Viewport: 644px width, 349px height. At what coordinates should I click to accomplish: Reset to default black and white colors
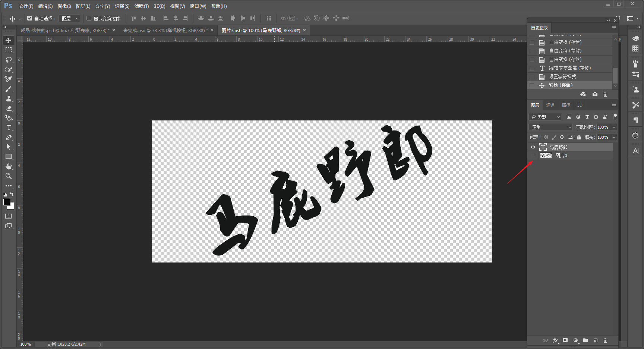(x=5, y=194)
